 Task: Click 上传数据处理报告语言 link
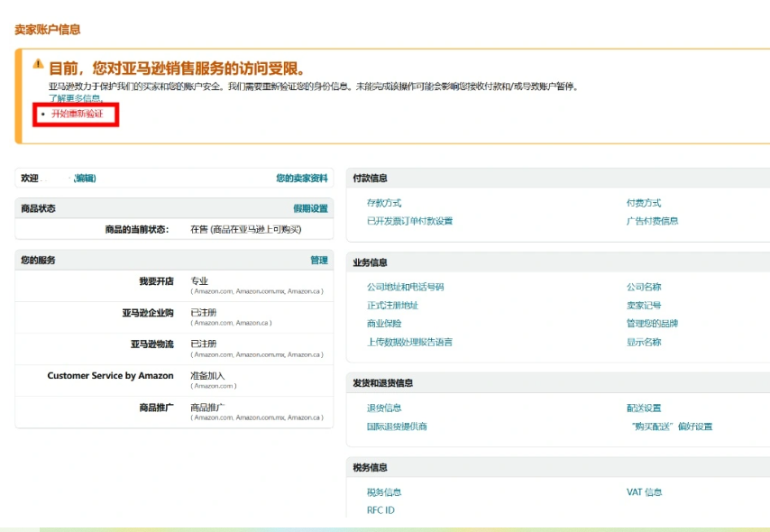409,343
